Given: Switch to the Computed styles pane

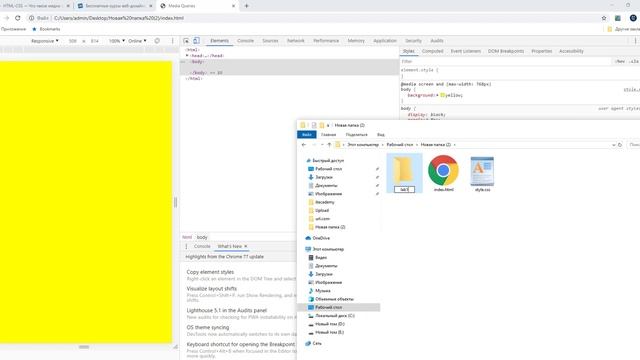Looking at the screenshot, I should click(x=433, y=51).
